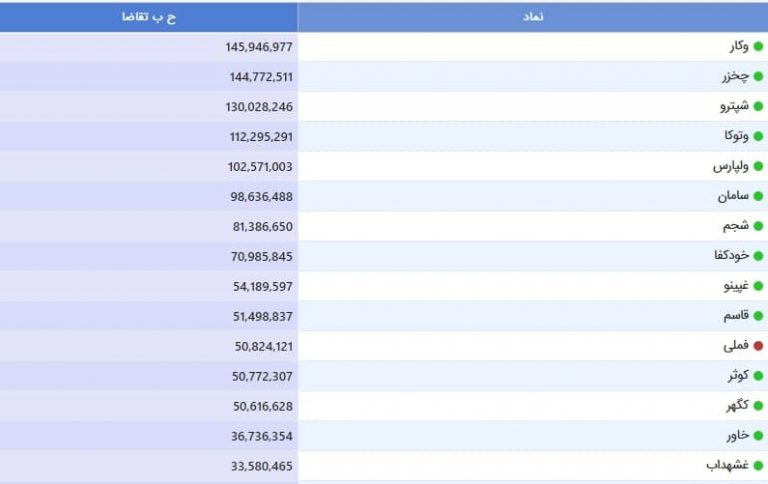Select the شجم symbol name
The width and height of the screenshot is (768, 484).
click(x=736, y=226)
